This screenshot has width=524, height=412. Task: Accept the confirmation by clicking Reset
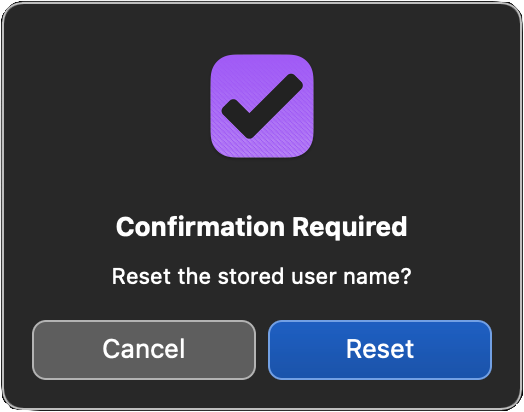(380, 350)
